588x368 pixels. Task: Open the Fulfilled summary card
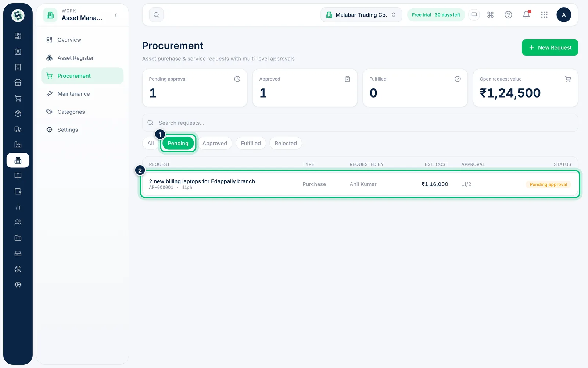(415, 88)
